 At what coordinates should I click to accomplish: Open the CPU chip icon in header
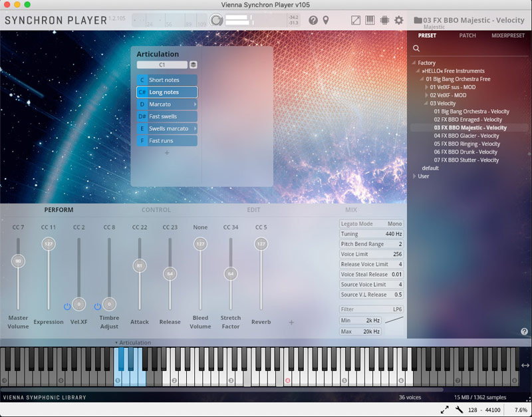tap(384, 21)
